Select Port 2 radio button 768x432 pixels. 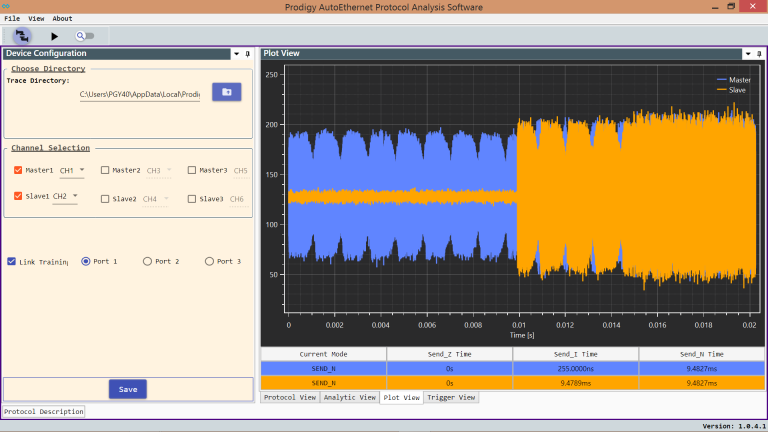tap(147, 262)
